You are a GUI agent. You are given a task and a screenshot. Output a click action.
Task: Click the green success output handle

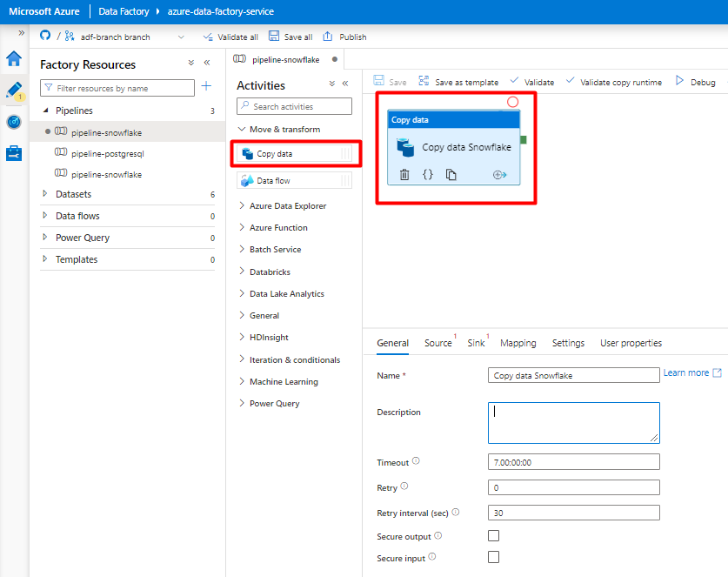click(524, 139)
